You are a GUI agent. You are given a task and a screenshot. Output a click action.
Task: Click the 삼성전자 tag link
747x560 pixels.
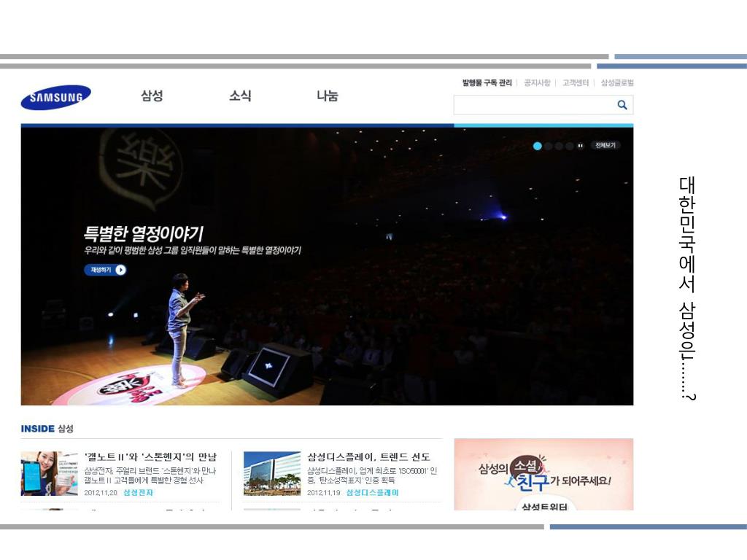point(138,492)
